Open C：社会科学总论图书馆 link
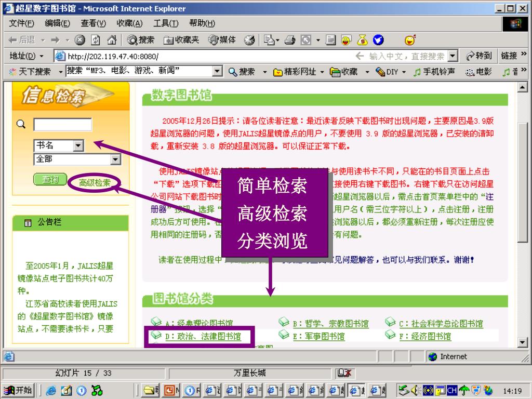This screenshot has height=399, width=532. click(441, 323)
